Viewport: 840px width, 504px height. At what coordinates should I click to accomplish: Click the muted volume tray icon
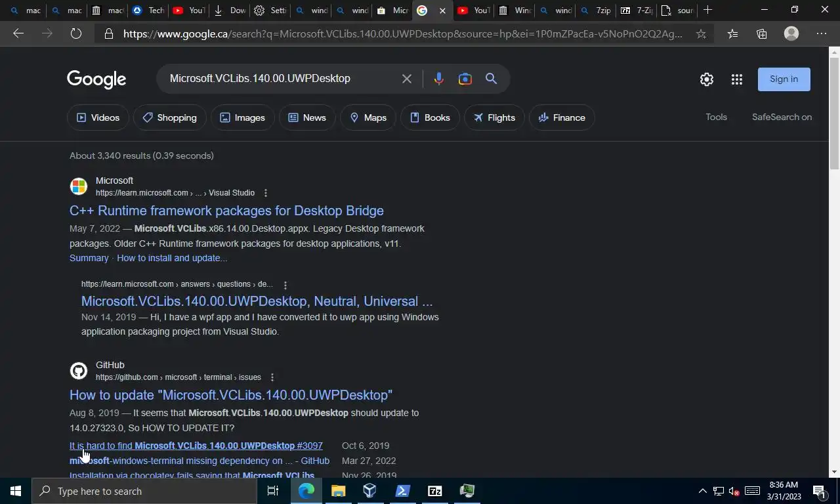click(735, 491)
